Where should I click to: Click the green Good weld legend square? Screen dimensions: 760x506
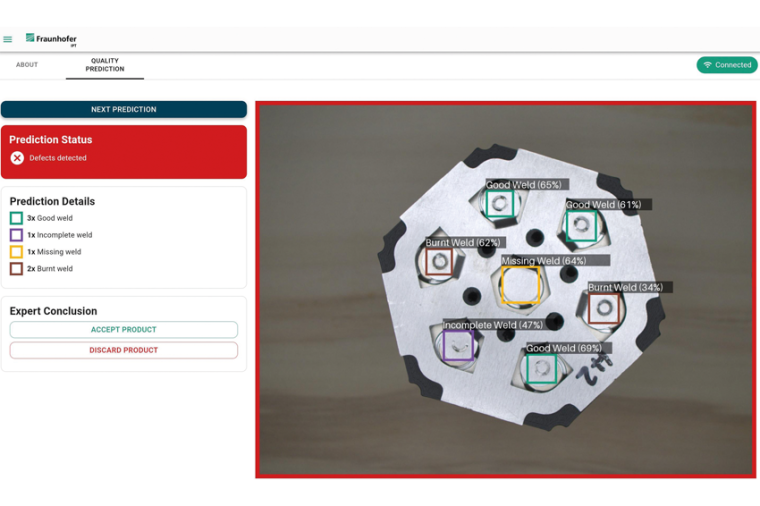coord(16,218)
